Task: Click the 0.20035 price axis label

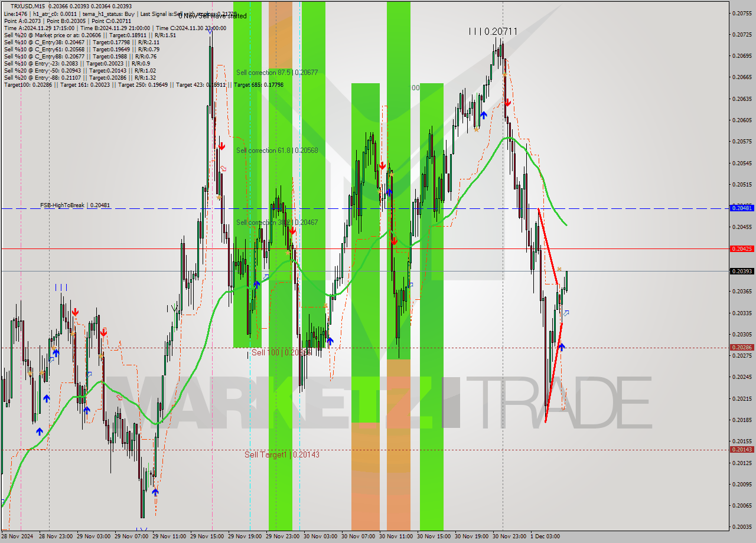Action: pyautogui.click(x=742, y=526)
